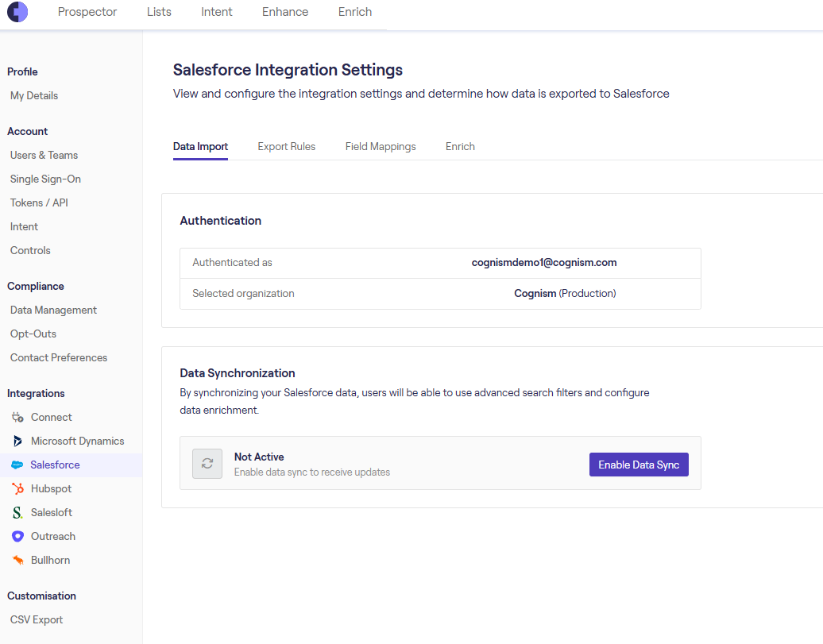Switch to the Export Rules tab
Screen dimensions: 823x644
click(286, 146)
